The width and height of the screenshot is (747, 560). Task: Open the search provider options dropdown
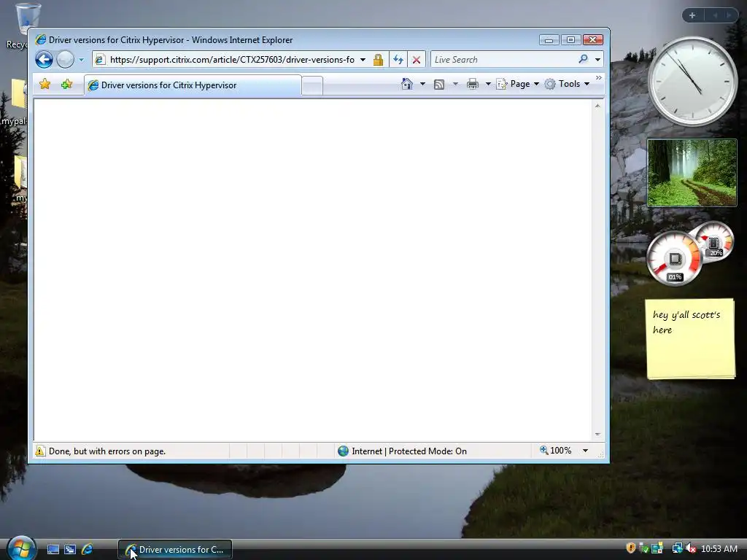597,60
